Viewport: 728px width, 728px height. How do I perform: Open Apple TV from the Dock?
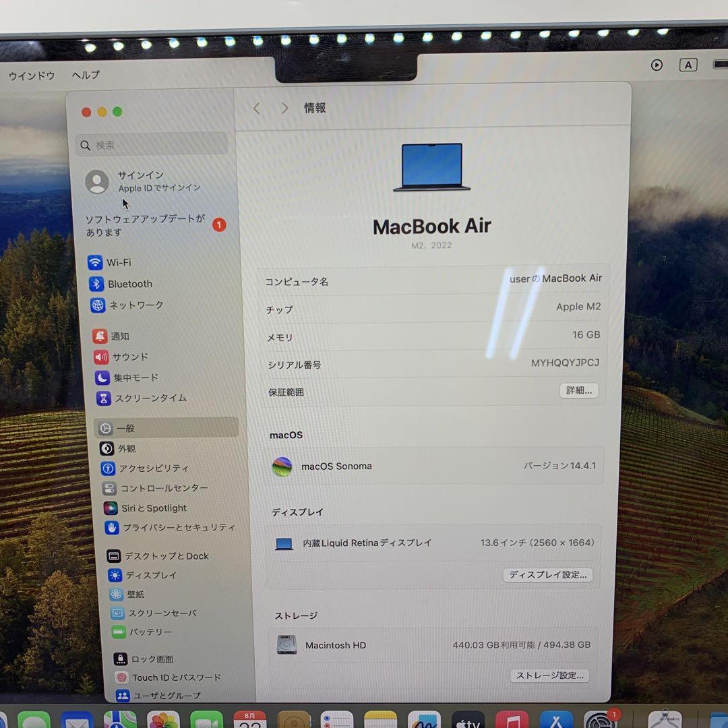[x=468, y=720]
